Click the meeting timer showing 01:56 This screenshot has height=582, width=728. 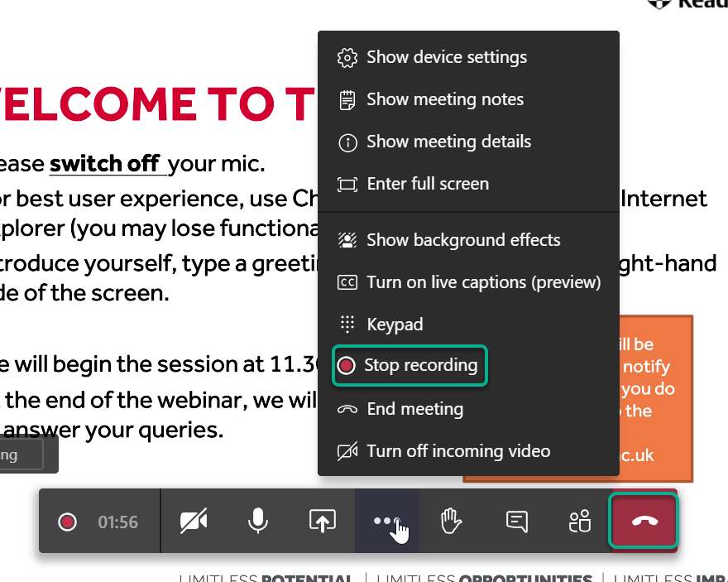coord(118,522)
